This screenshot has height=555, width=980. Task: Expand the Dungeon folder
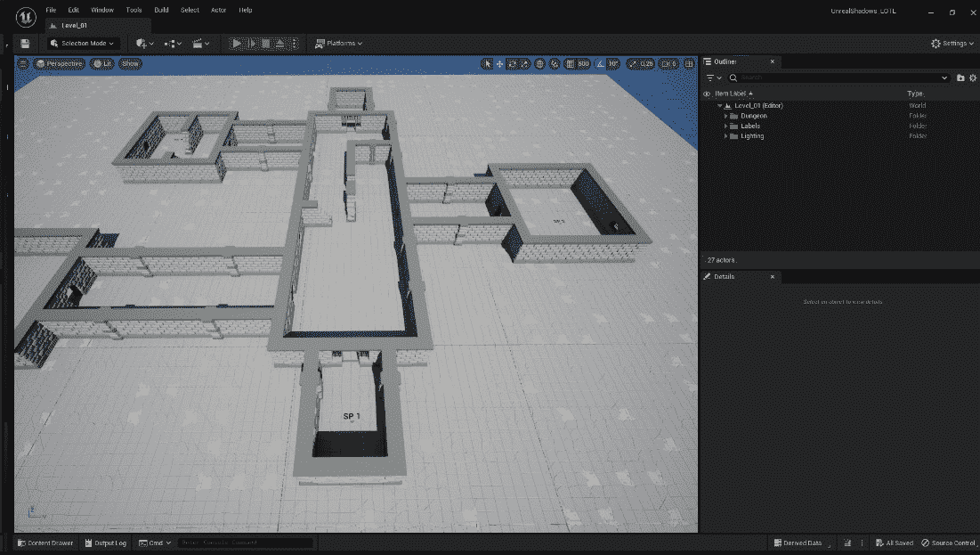(x=725, y=116)
